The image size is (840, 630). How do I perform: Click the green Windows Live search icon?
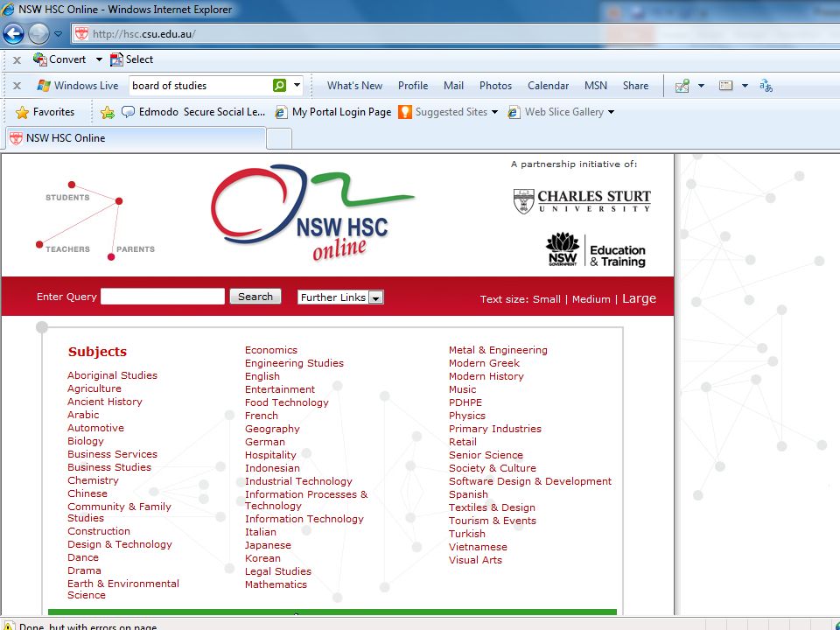279,86
